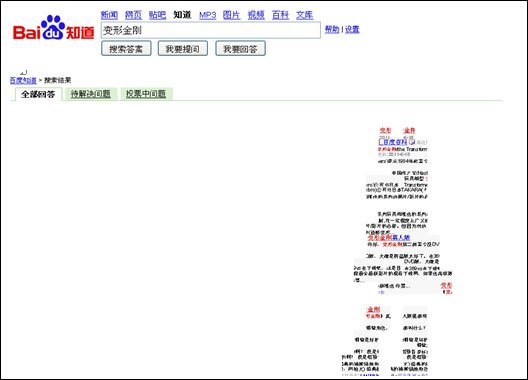Open the 视频 video link
Image resolution: width=528 pixels, height=380 pixels.
point(256,15)
